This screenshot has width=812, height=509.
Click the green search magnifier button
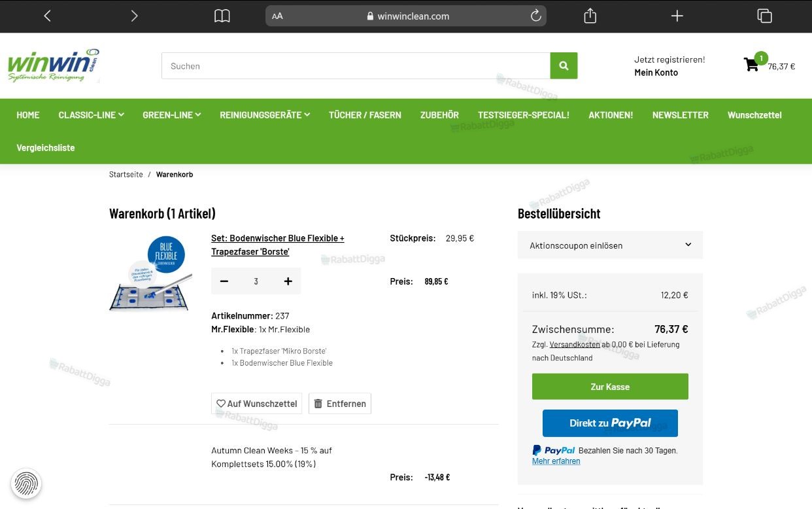564,66
